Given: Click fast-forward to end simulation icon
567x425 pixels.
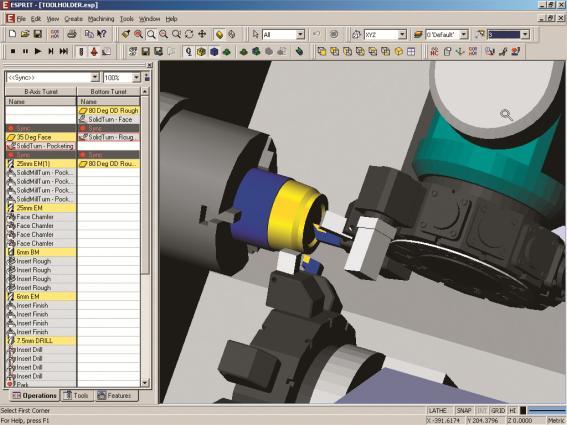Looking at the screenshot, I should [x=64, y=51].
